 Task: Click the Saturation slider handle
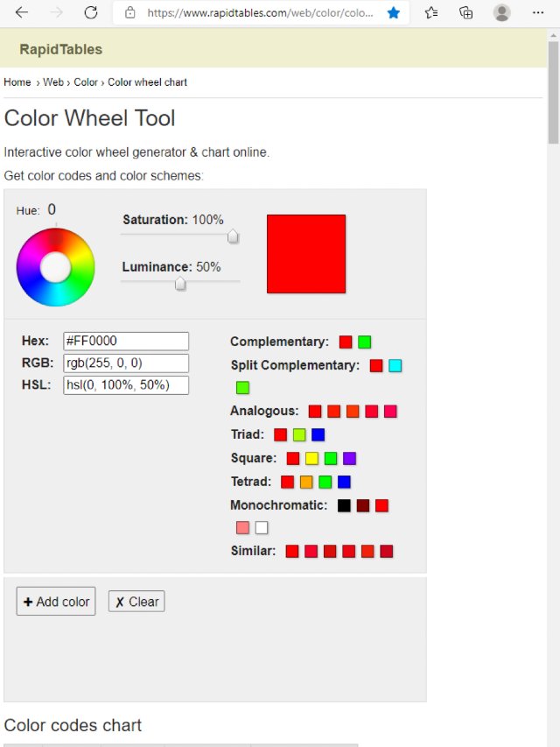point(233,236)
